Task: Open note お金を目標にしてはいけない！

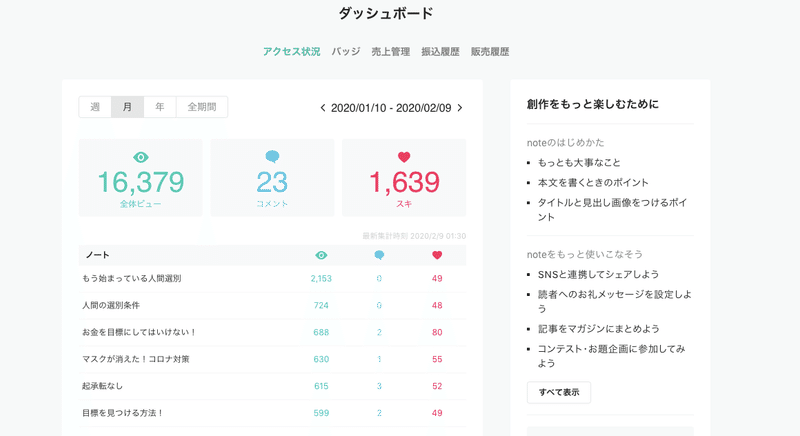Action: 139,332
